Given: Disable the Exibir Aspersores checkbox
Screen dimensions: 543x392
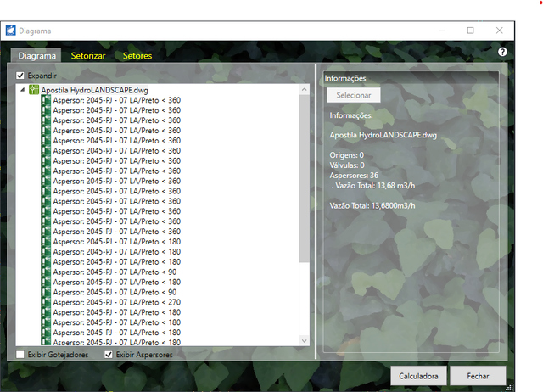Looking at the screenshot, I should [109, 355].
